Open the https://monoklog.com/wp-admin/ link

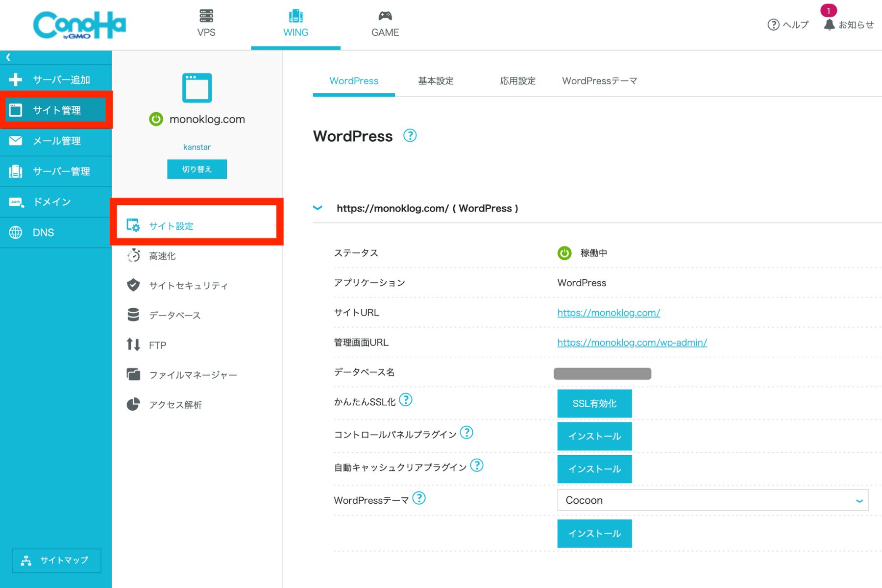coord(632,343)
